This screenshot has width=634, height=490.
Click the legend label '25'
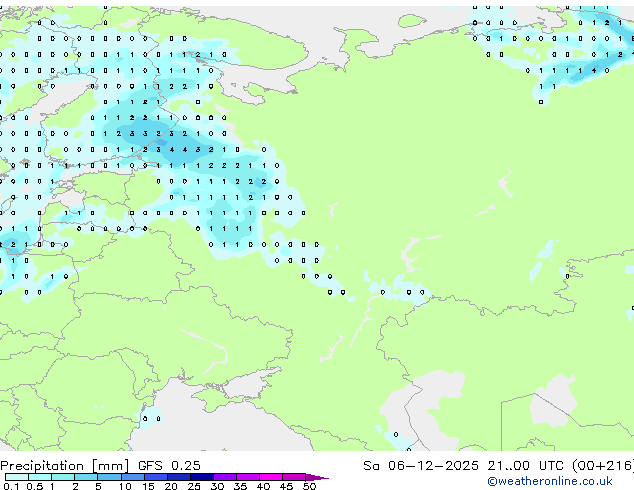tap(194, 486)
